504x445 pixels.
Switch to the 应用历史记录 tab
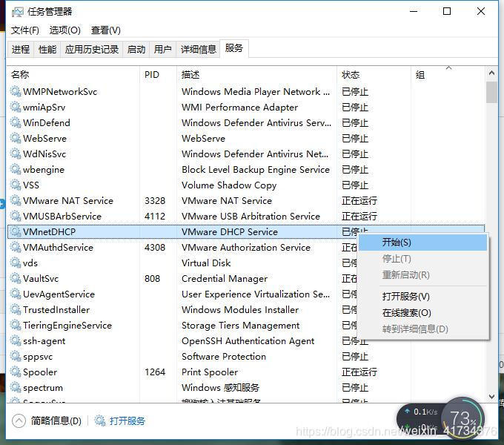click(x=92, y=50)
